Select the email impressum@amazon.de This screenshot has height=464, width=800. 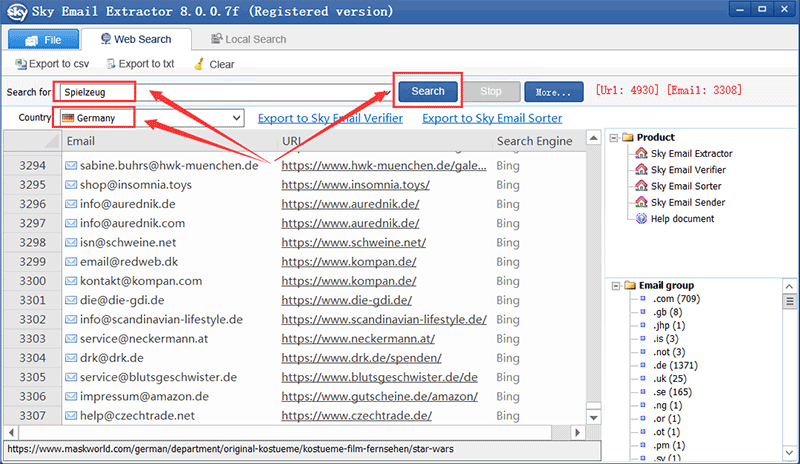[x=144, y=396]
